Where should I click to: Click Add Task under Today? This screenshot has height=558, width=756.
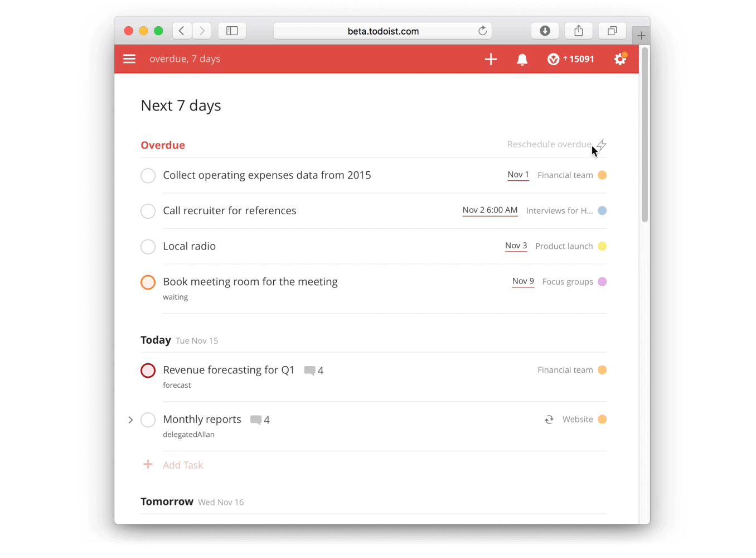point(183,465)
